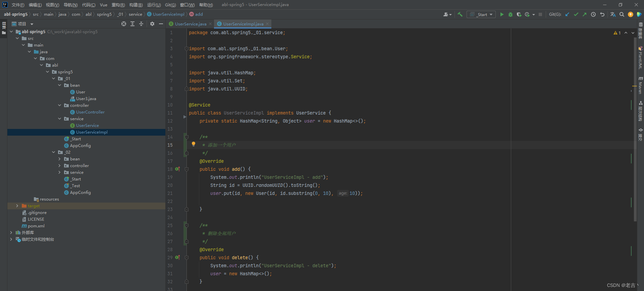Close the UserServiceImpl.java tab

pos(267,24)
